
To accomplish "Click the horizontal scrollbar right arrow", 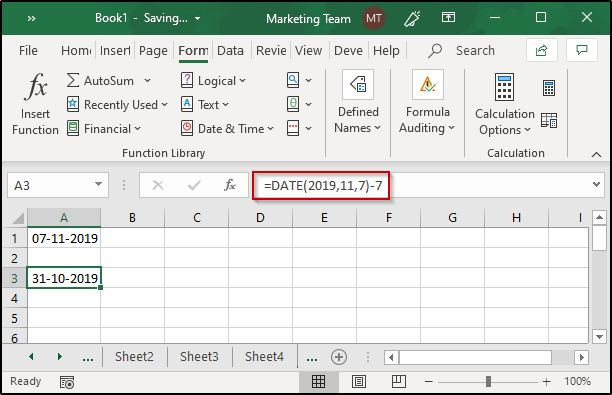I will coord(581,357).
